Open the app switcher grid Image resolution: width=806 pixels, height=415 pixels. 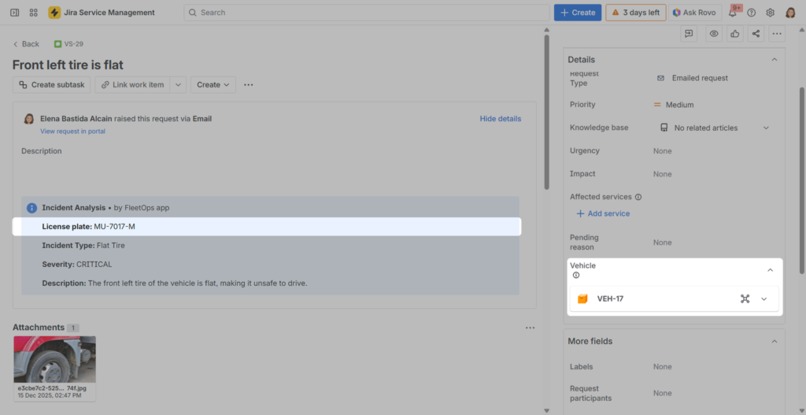(x=33, y=12)
